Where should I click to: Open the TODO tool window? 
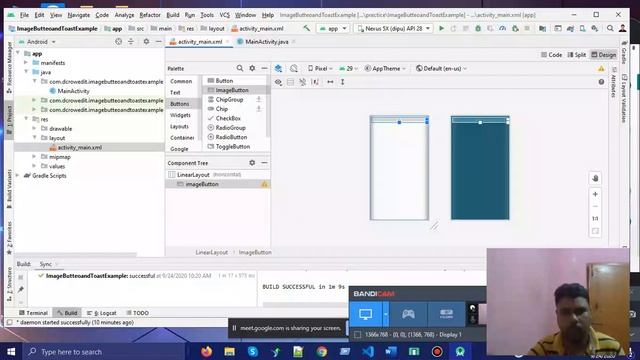click(138, 313)
